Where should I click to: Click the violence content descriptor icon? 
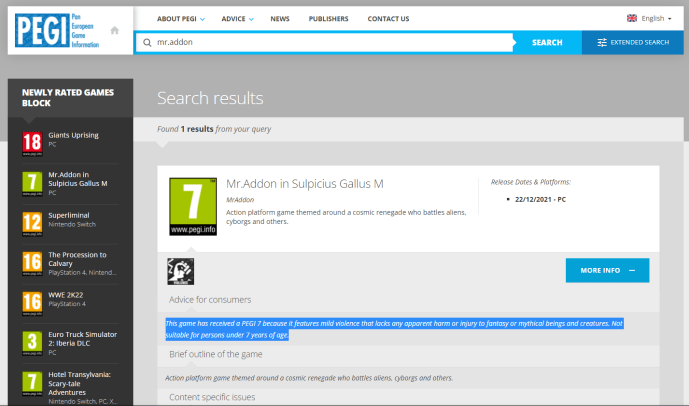tap(181, 271)
